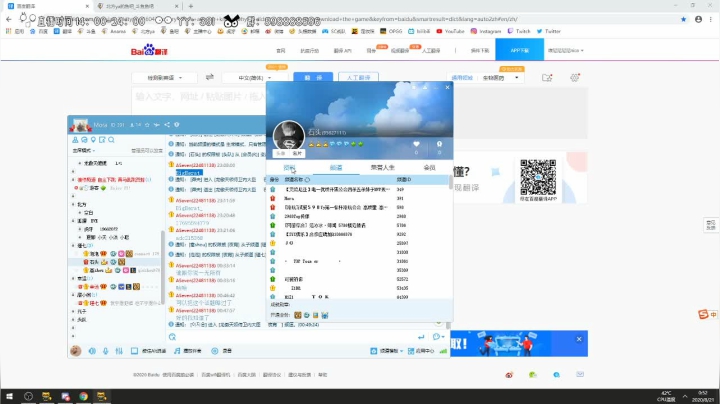Click the swap languages arrows in Baidu Translate
This screenshot has height=404, width=720.
pyautogui.click(x=210, y=77)
